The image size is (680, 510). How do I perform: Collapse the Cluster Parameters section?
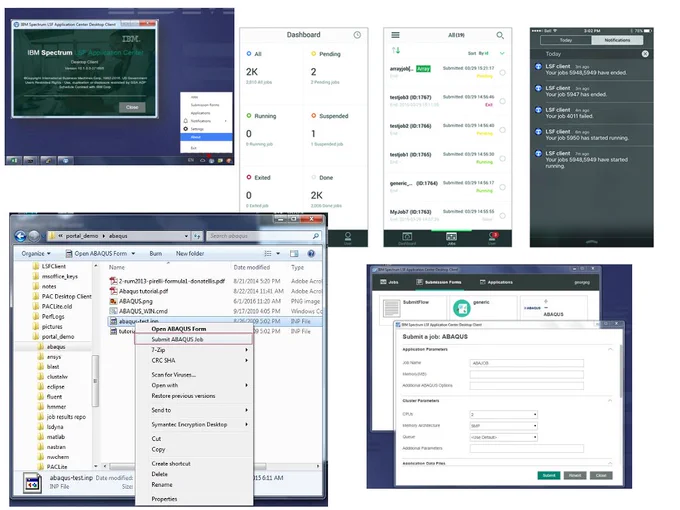pyautogui.click(x=610, y=401)
